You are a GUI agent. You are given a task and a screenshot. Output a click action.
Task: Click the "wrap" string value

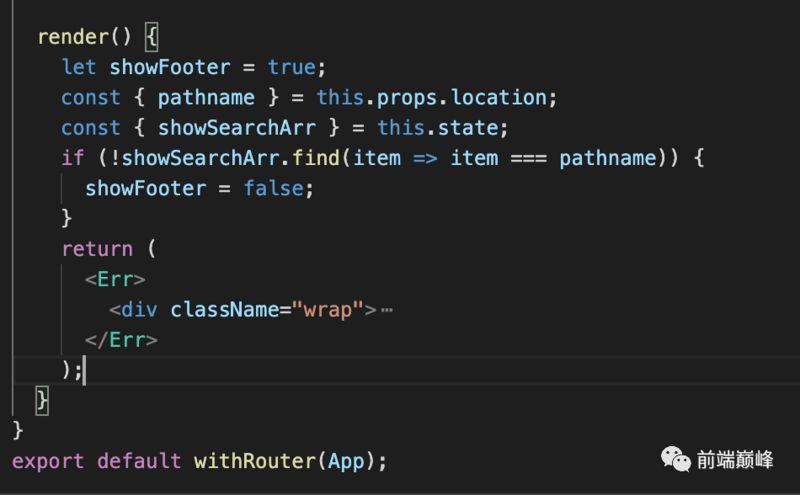coord(328,310)
